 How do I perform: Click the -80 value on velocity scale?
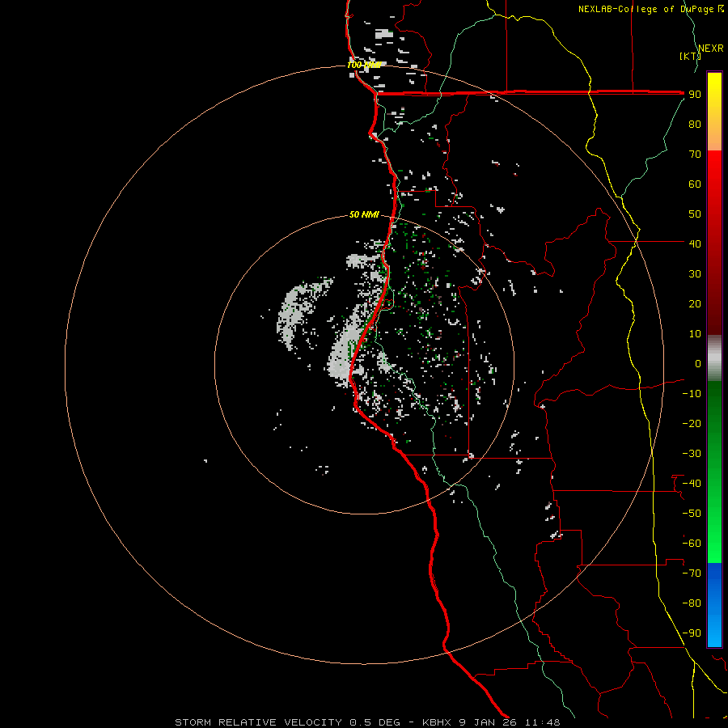click(692, 603)
